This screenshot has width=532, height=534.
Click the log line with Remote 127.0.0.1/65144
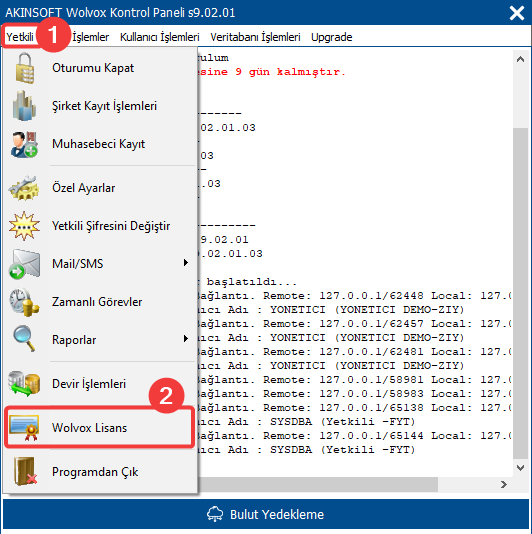[354, 435]
